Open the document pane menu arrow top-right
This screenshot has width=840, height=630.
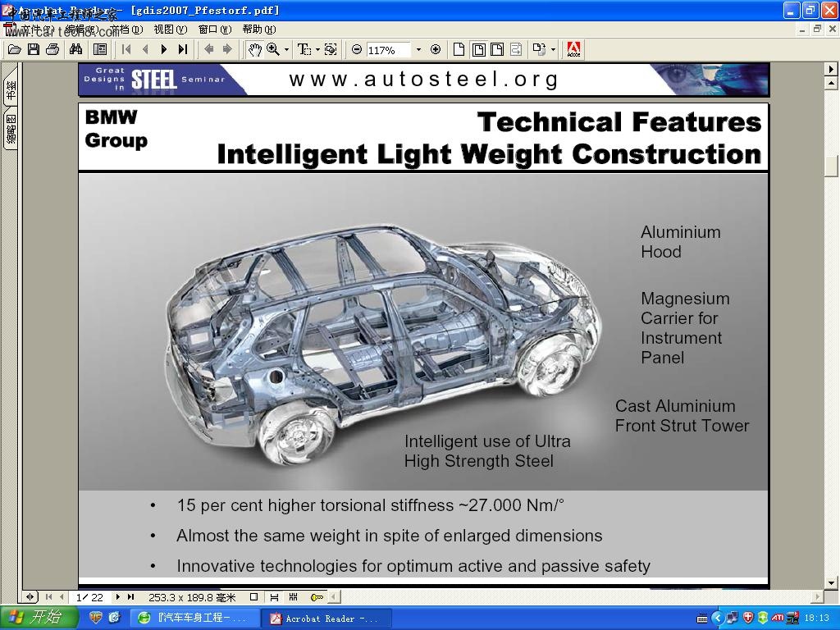[831, 69]
